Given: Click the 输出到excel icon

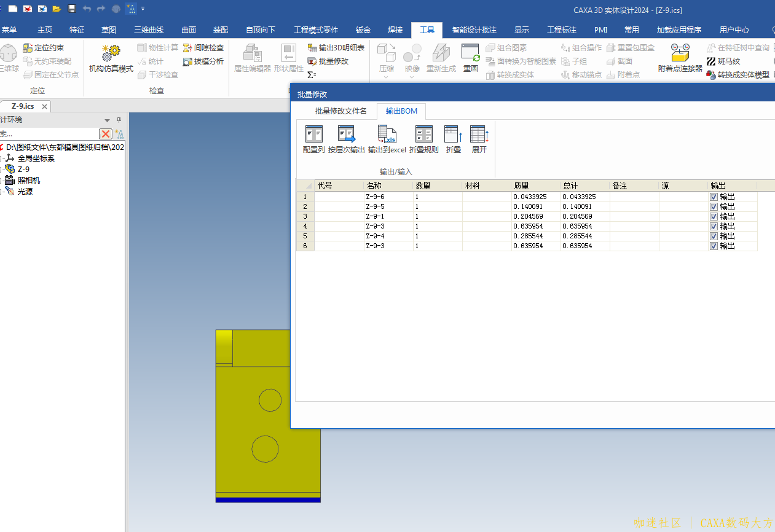Looking at the screenshot, I should pyautogui.click(x=387, y=139).
